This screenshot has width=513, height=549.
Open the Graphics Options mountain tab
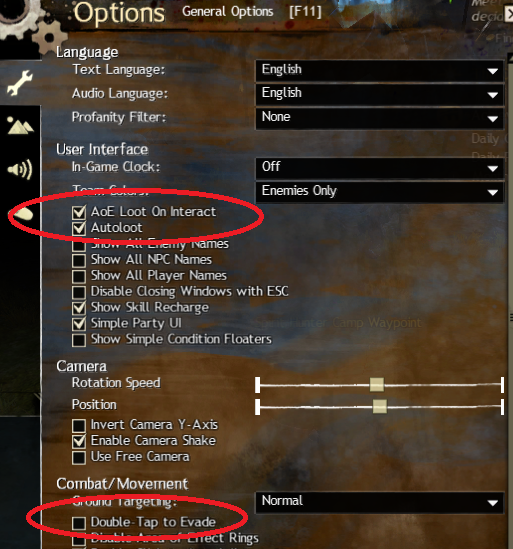coord(20,126)
